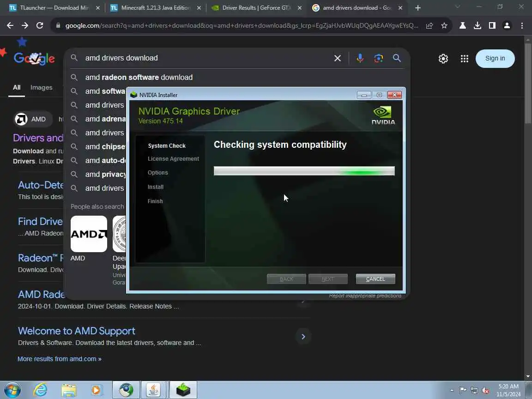The image size is (532, 399).
Task: Open More results from amd.com link
Action: [x=60, y=359]
